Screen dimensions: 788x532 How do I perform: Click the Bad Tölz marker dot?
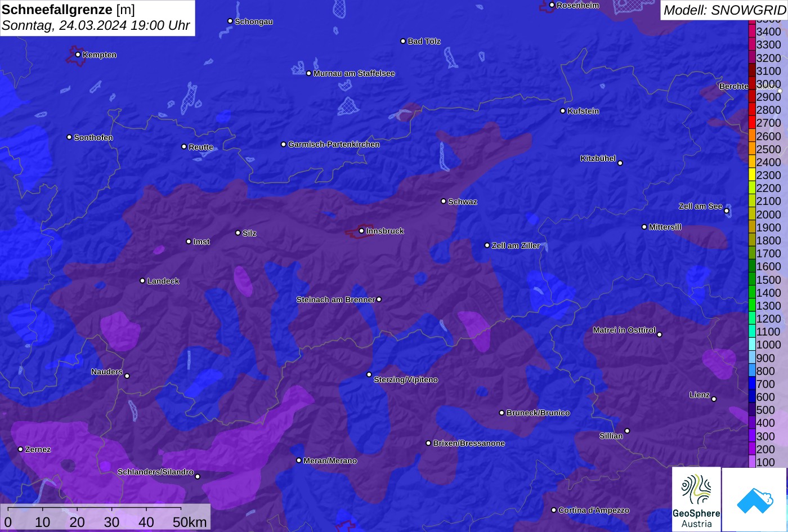(403, 41)
